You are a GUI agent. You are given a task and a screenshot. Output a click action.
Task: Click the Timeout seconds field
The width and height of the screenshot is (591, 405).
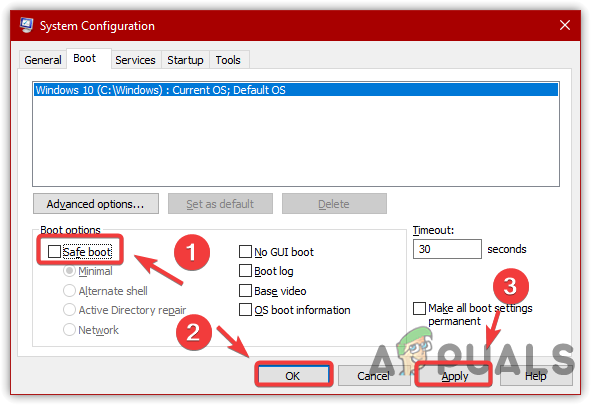click(447, 249)
